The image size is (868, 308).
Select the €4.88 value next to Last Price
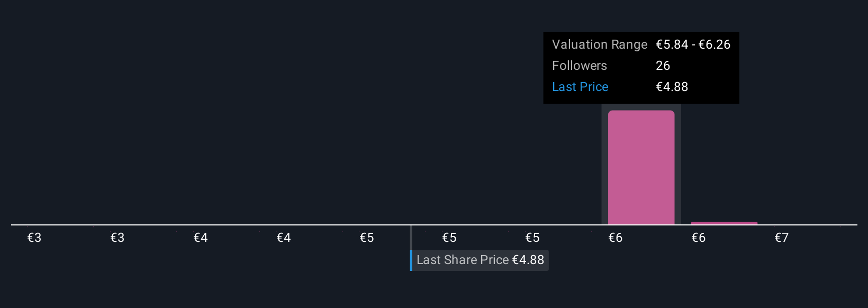(672, 87)
